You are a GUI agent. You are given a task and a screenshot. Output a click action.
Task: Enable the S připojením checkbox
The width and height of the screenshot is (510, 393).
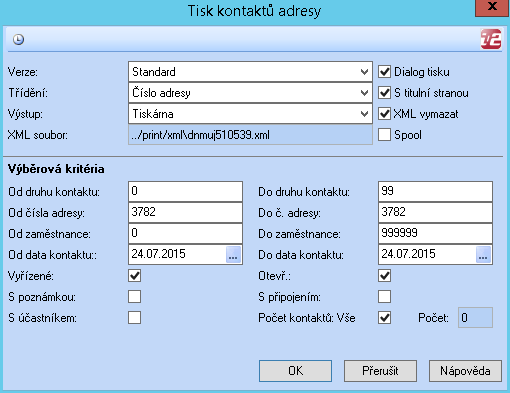point(384,297)
